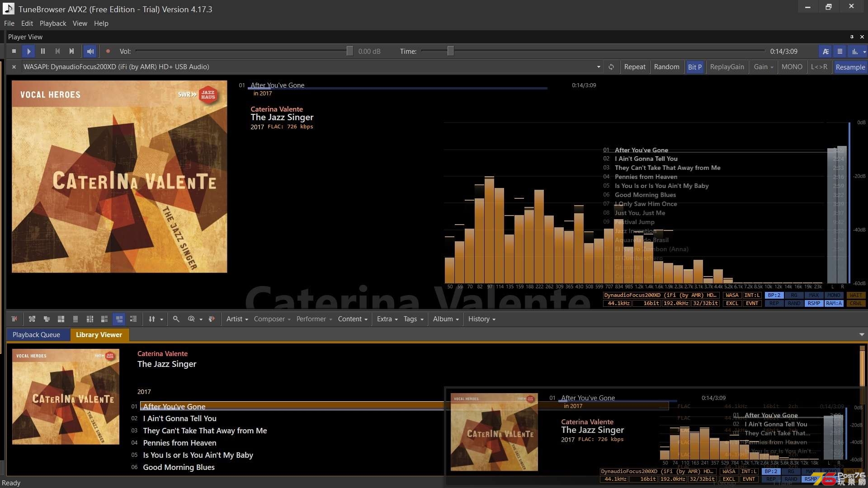Expand the WASAPI output device dropdown

[599, 67]
